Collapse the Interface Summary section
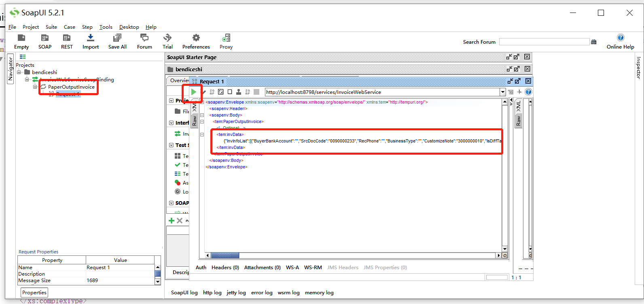Image resolution: width=644 pixels, height=304 pixels. click(172, 123)
